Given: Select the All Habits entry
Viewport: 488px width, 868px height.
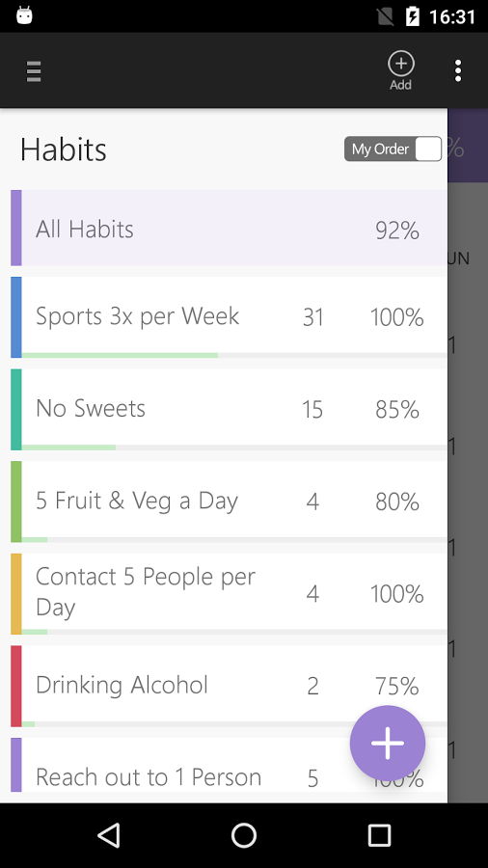Looking at the screenshot, I should (230, 229).
